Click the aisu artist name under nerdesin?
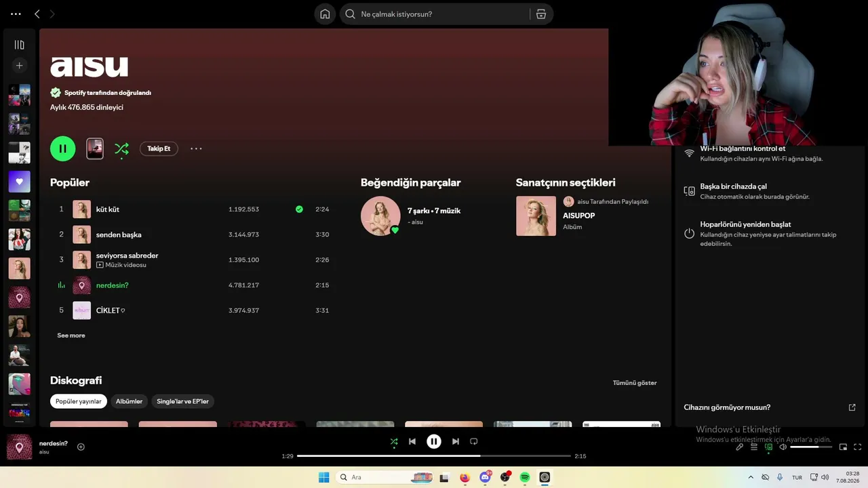Viewport: 868px width, 488px height. point(44,452)
